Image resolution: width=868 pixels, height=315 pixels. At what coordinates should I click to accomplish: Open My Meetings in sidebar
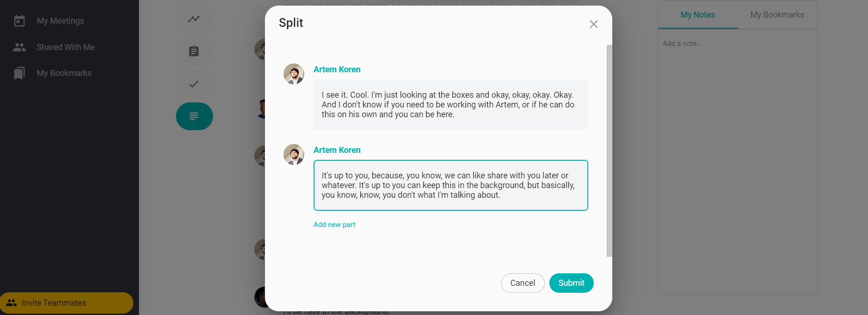tap(60, 21)
